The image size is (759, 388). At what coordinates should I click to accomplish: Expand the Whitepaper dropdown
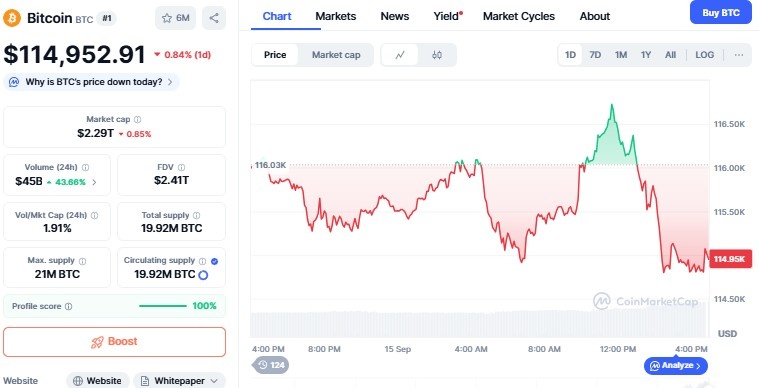(x=179, y=381)
